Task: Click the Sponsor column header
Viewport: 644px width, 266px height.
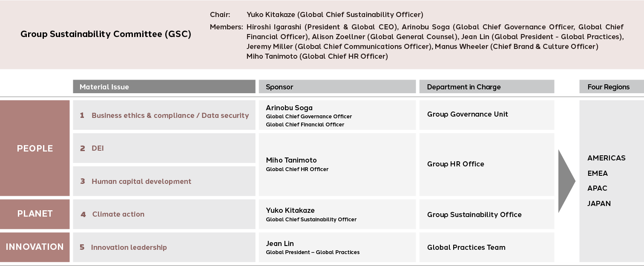Action: click(337, 87)
